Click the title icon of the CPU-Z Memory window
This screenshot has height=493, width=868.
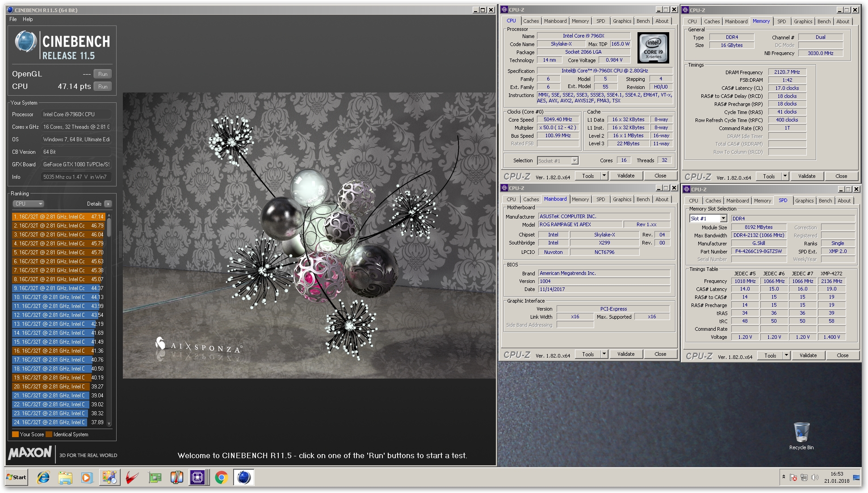click(x=686, y=10)
